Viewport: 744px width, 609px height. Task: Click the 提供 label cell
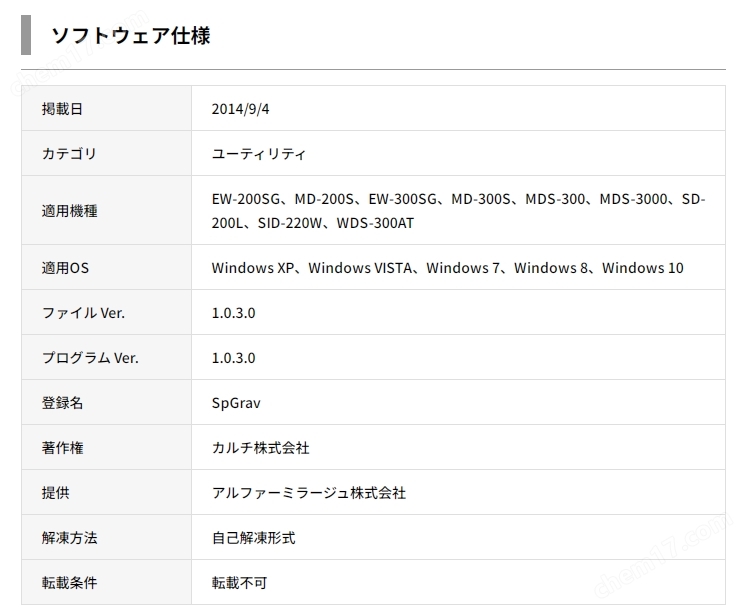tap(106, 492)
